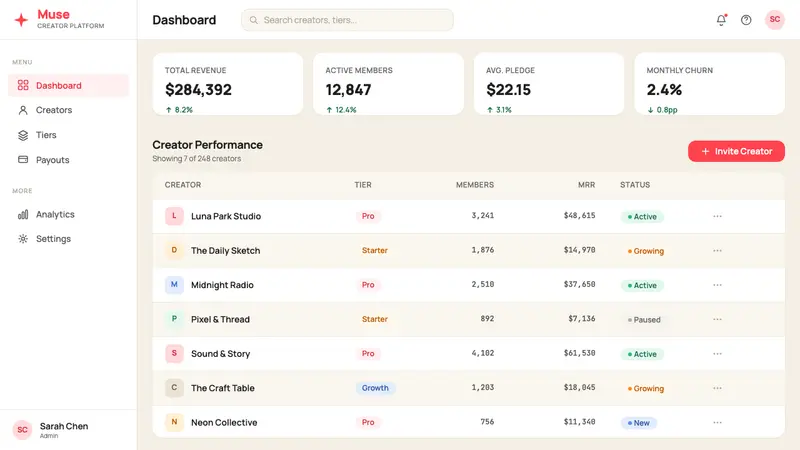Open the Dashboard menu item
Screen dimensions: 800x450
pyautogui.click(x=68, y=85)
